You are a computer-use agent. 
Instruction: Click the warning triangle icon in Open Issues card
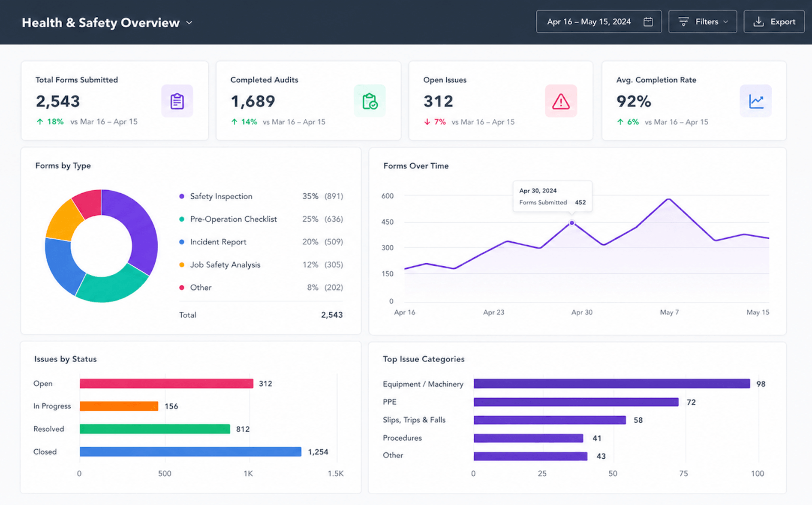click(x=561, y=101)
